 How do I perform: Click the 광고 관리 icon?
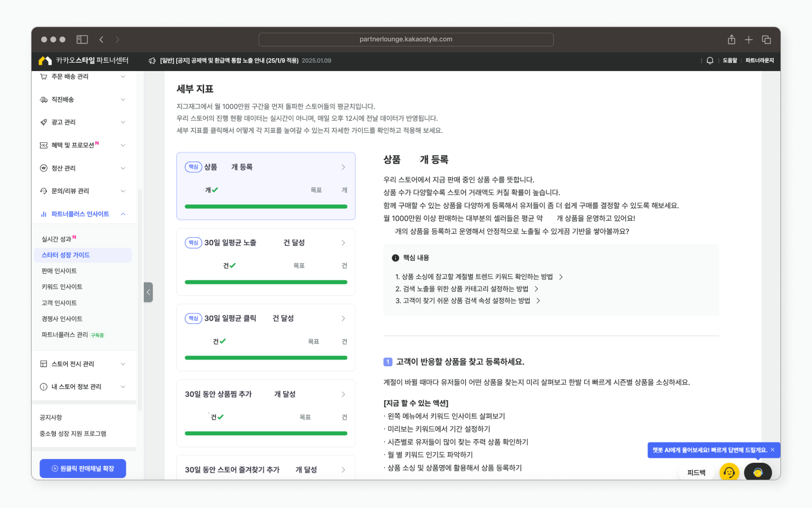click(43, 122)
